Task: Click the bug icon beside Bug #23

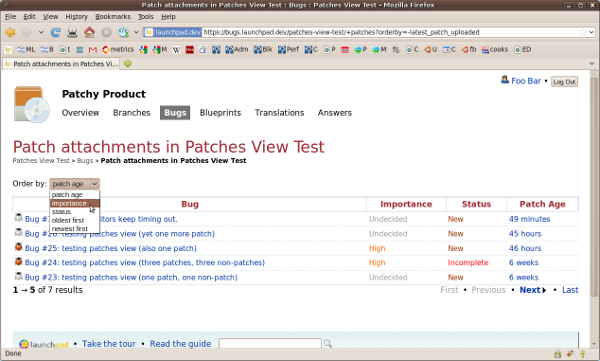Action: click(18, 276)
